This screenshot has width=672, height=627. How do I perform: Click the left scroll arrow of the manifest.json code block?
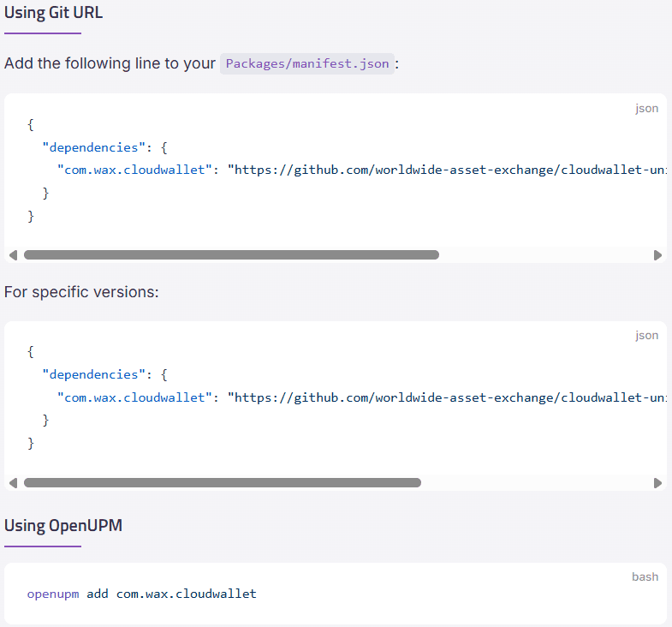pos(12,255)
